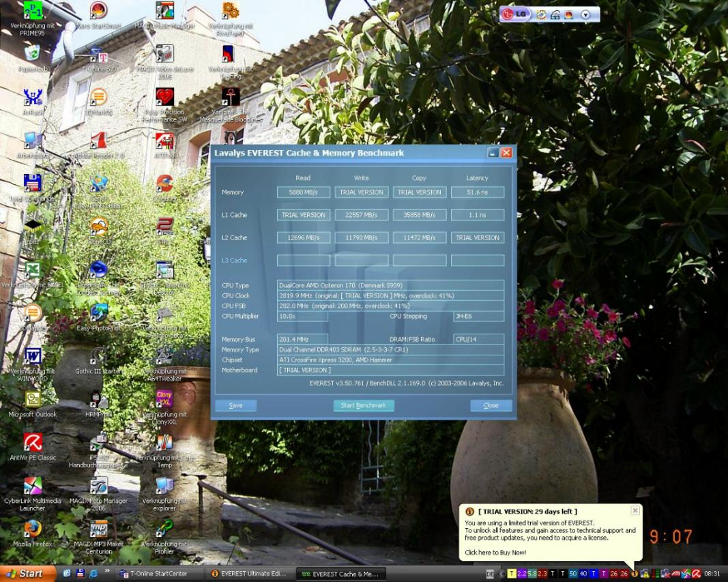Image resolution: width=728 pixels, height=582 pixels.
Task: Open MAGIX Music Manager desktop icon
Action: (164, 11)
